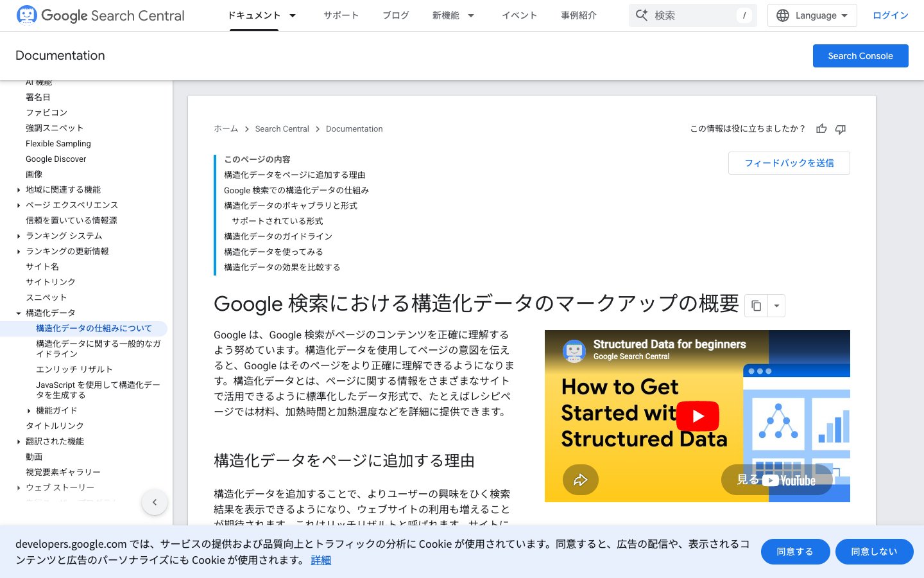Viewport: 924px width, 578px height.
Task: Play the Structured Data for beginners video
Action: 697,416
